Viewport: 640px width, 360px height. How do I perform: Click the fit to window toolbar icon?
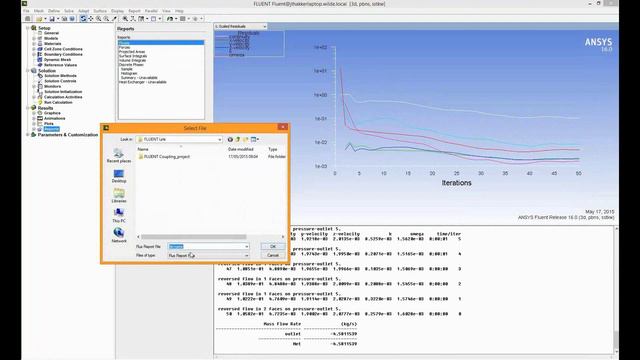tap(125, 19)
